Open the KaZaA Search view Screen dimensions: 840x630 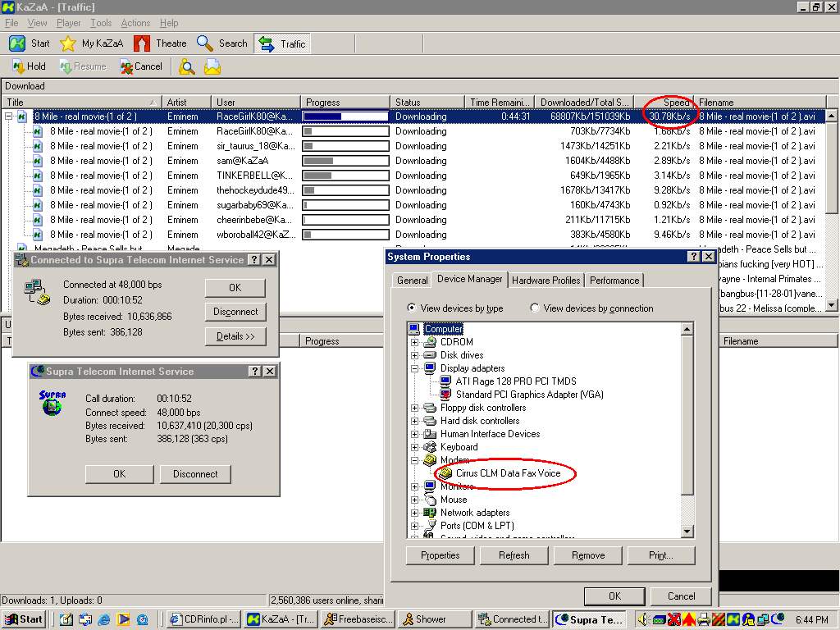click(x=221, y=43)
